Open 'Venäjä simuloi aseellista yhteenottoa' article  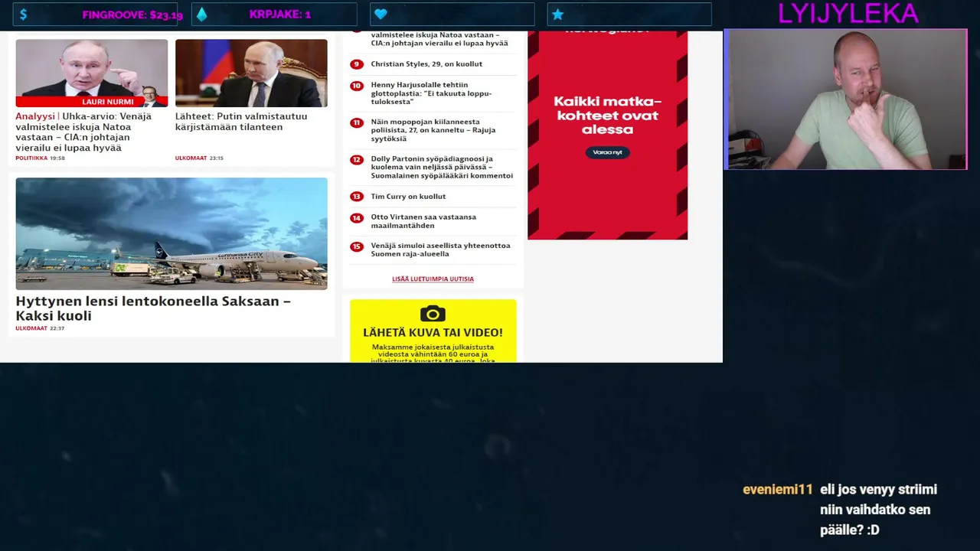pos(440,249)
